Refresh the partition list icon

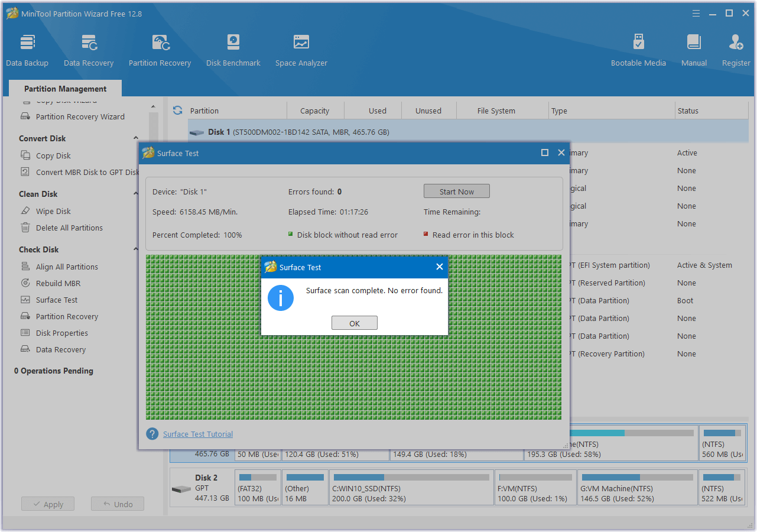[177, 111]
